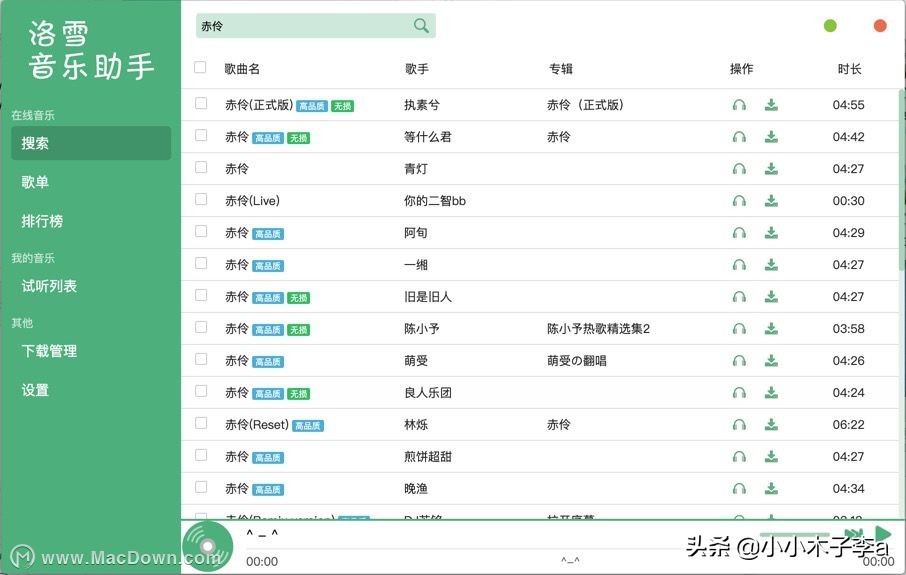906x575 pixels.
Task: Click the play button in player bar
Action: point(882,534)
